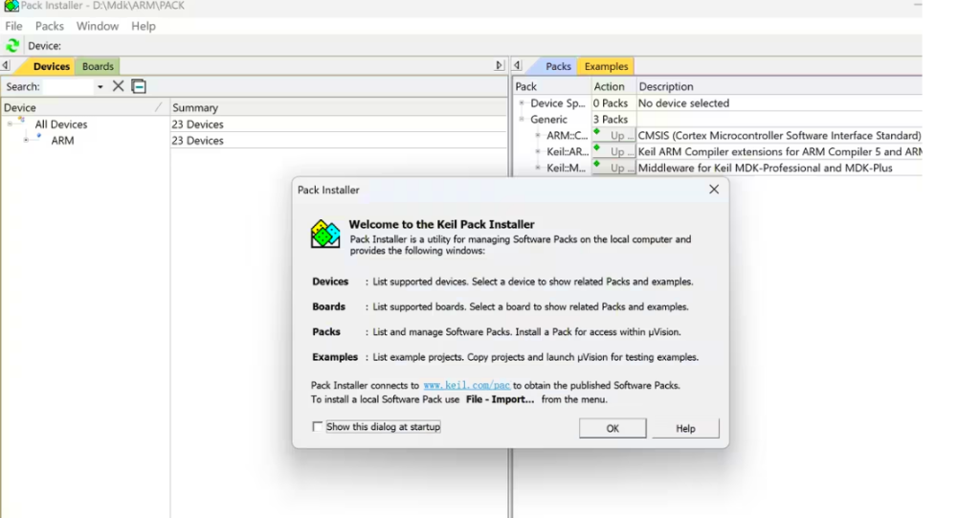Expand the ARM device tree node
The width and height of the screenshot is (980, 518).
tap(28, 141)
